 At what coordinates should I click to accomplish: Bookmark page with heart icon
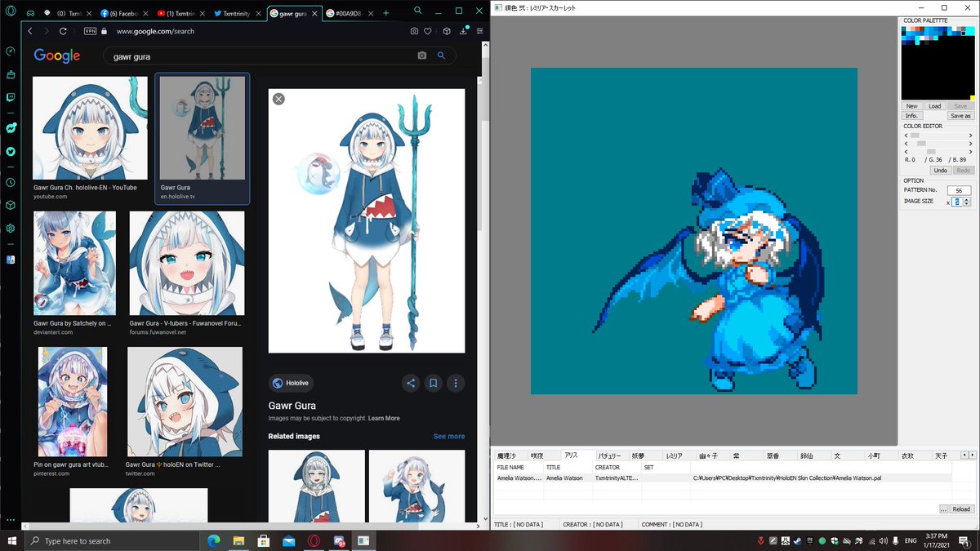[x=429, y=31]
